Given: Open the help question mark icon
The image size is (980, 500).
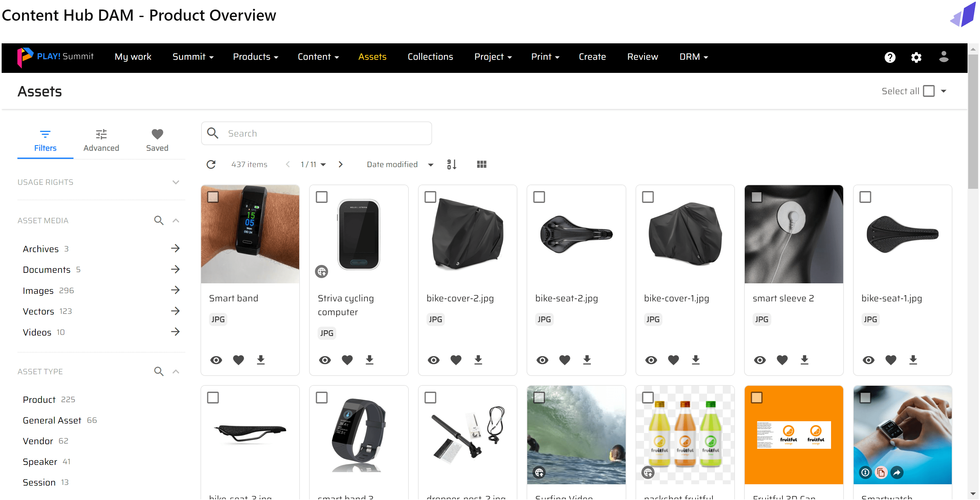Looking at the screenshot, I should click(889, 57).
